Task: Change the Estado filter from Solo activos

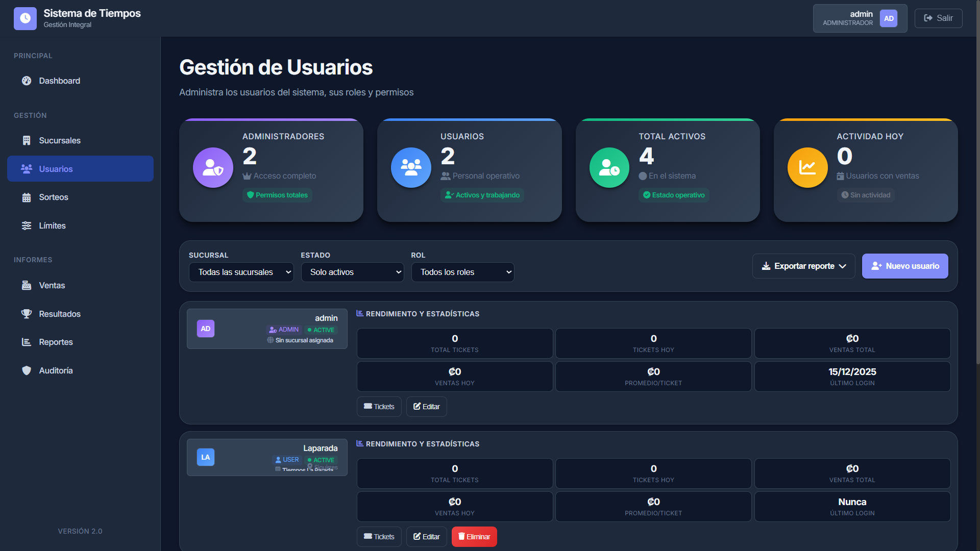Action: point(352,272)
